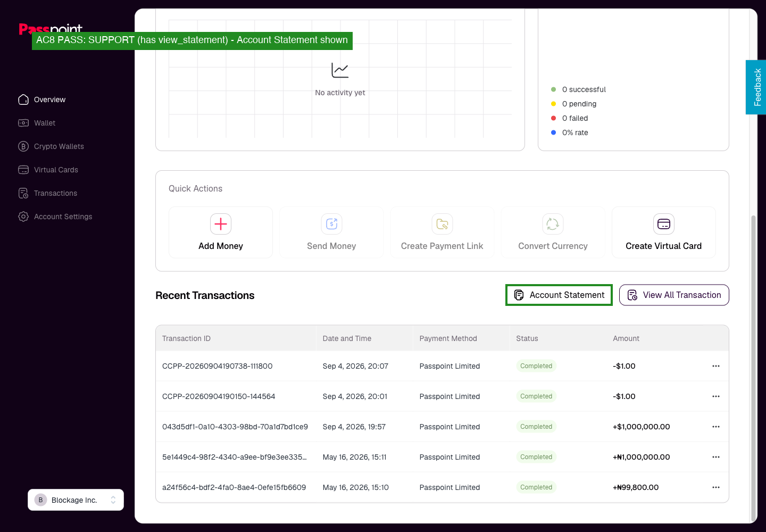Viewport: 766px width, 532px height.
Task: Click the Crypto Wallets coin icon
Action: pos(23,146)
